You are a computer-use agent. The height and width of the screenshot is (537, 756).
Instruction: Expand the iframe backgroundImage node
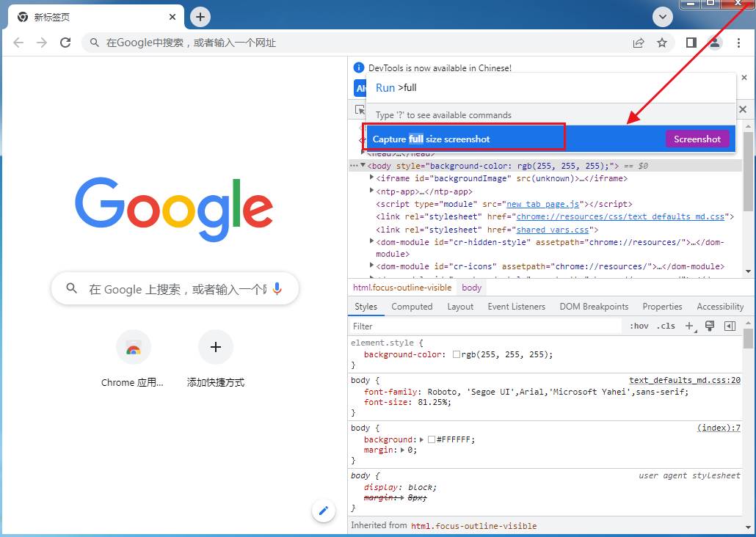371,178
